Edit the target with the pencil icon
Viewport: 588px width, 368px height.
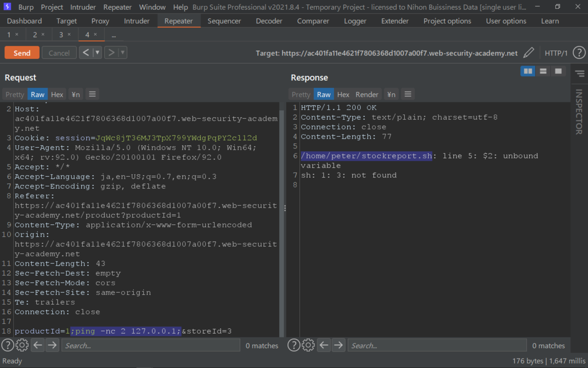click(529, 53)
